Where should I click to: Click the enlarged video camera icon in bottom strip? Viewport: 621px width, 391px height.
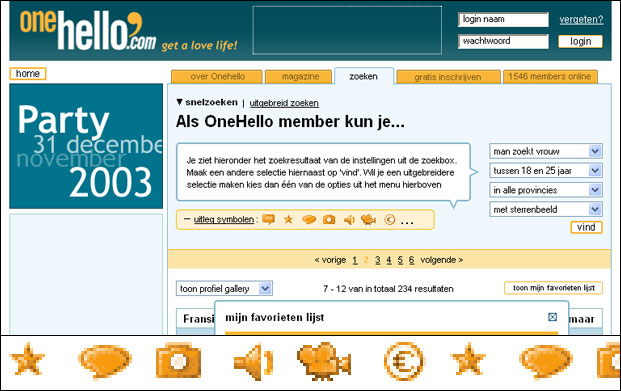coord(324,361)
